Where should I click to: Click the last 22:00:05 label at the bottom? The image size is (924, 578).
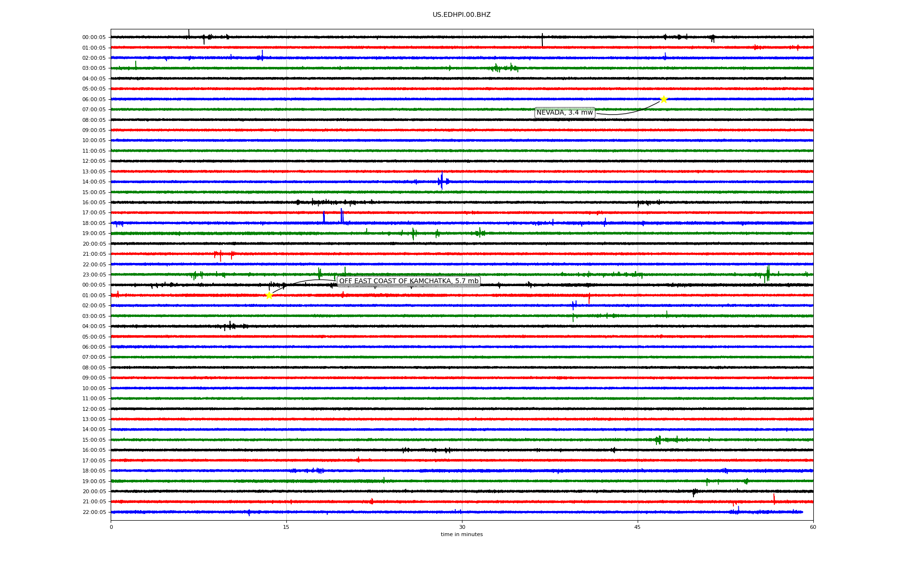point(94,512)
